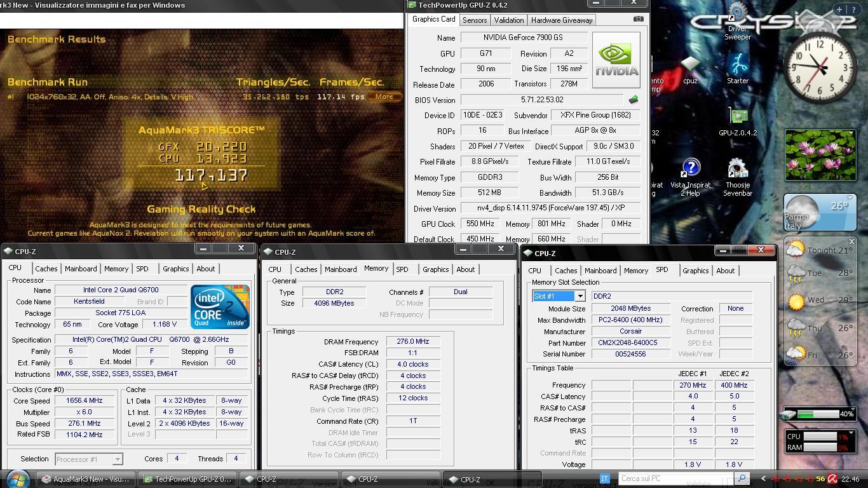The width and height of the screenshot is (868, 488).
Task: Click the CM2X2048-6400C5 part number
Action: (x=630, y=342)
